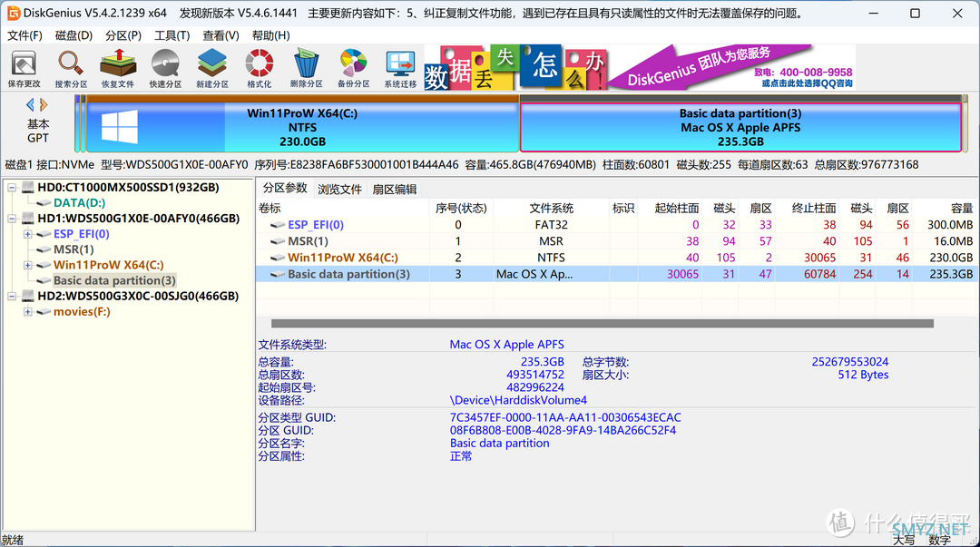Click the HD2 WDS500G3X0C disk icon
The height and width of the screenshot is (547, 980).
click(28, 296)
